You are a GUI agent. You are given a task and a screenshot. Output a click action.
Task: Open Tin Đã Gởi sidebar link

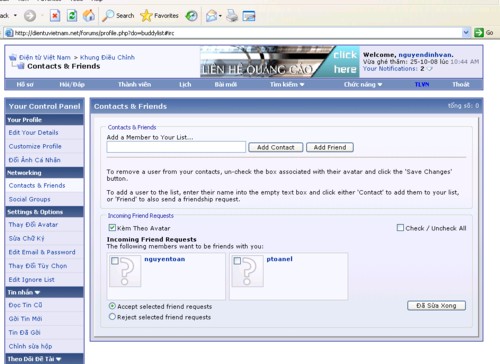pyautogui.click(x=24, y=333)
